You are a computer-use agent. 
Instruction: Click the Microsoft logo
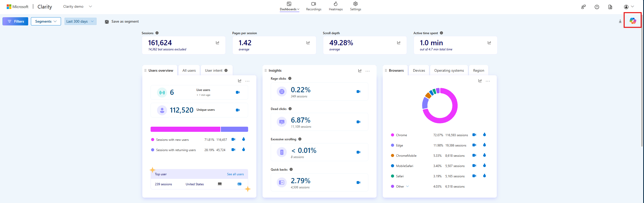coord(18,7)
